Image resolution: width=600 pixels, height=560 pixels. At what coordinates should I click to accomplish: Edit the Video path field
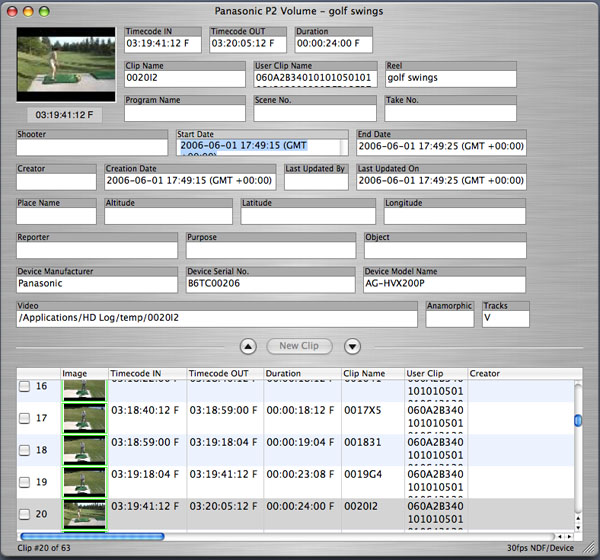[x=217, y=319]
